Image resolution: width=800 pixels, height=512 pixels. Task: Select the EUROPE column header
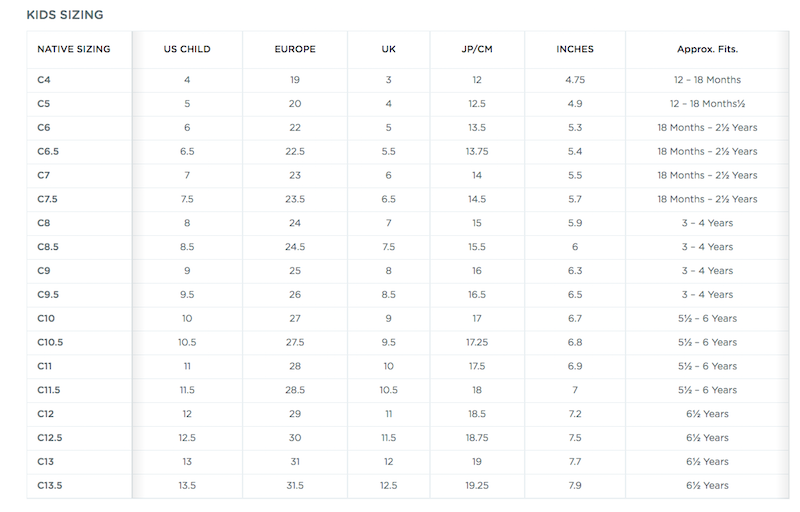[x=295, y=48]
